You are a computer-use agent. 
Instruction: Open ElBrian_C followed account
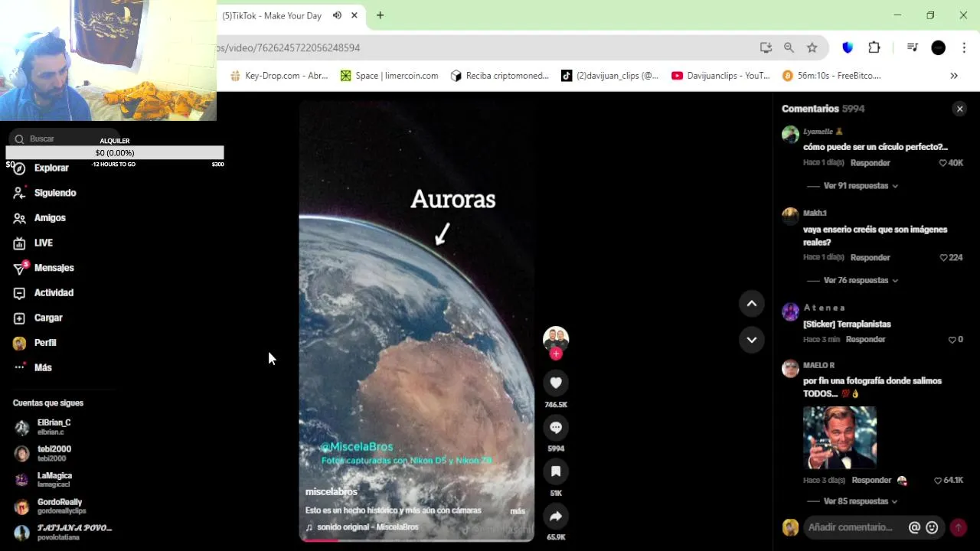coord(54,427)
